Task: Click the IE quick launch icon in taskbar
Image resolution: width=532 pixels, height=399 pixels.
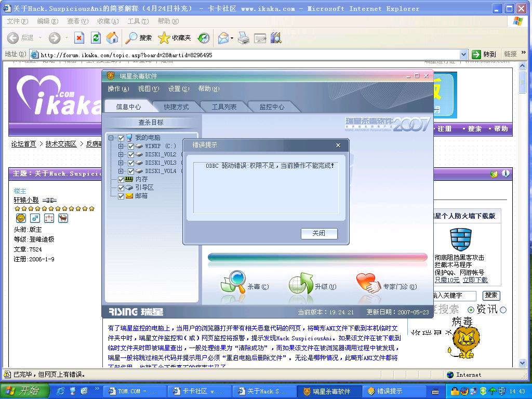Action: click(x=61, y=391)
